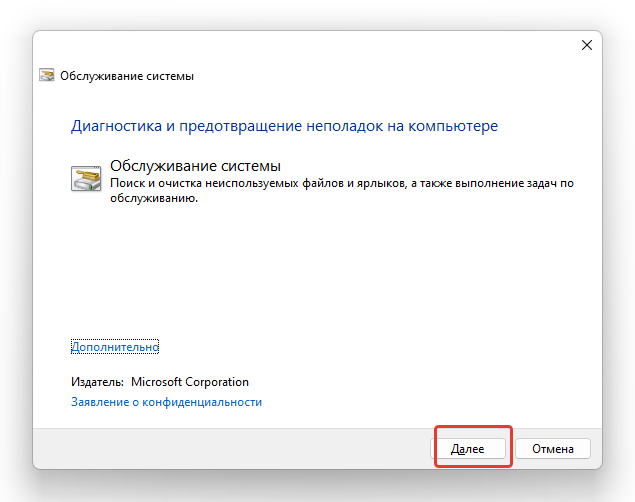This screenshot has width=635, height=502.
Task: Click the blue heading Диагностика и предотвращение неполадок
Action: (284, 126)
